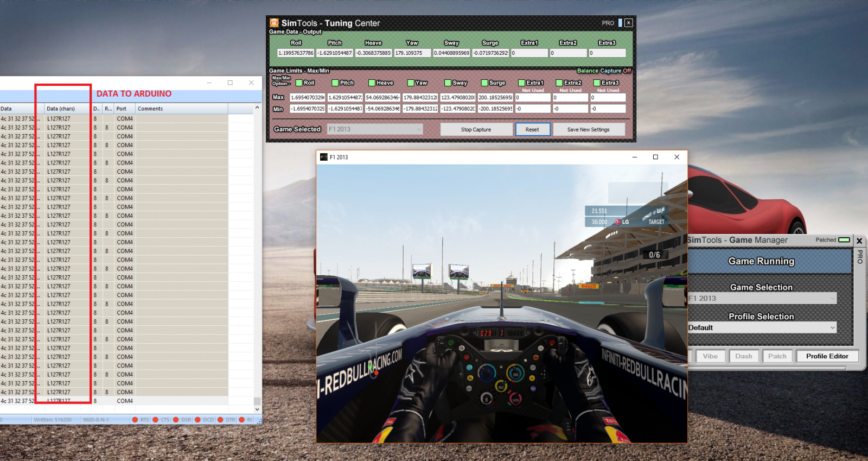Click the Vibe button in Game Manager
The width and height of the screenshot is (868, 461).
coord(710,356)
